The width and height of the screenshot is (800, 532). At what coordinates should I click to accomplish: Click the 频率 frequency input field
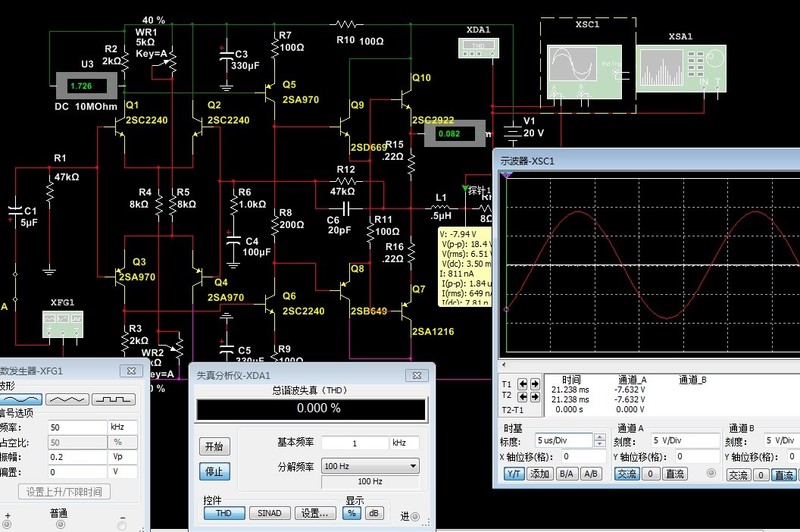[76, 427]
